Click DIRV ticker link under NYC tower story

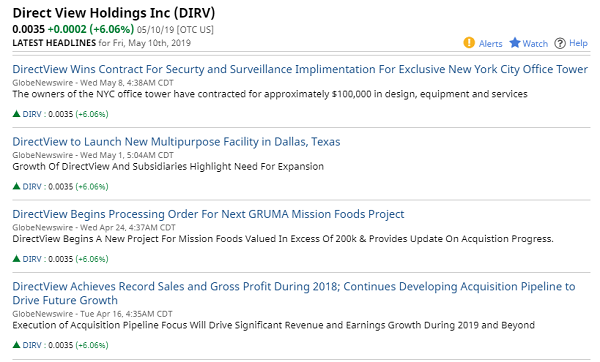pyautogui.click(x=32, y=114)
